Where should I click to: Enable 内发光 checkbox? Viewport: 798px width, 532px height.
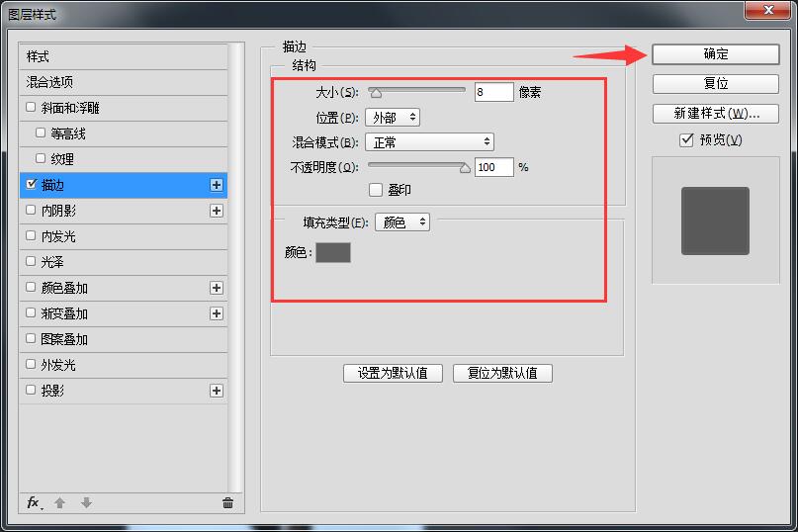pos(31,235)
